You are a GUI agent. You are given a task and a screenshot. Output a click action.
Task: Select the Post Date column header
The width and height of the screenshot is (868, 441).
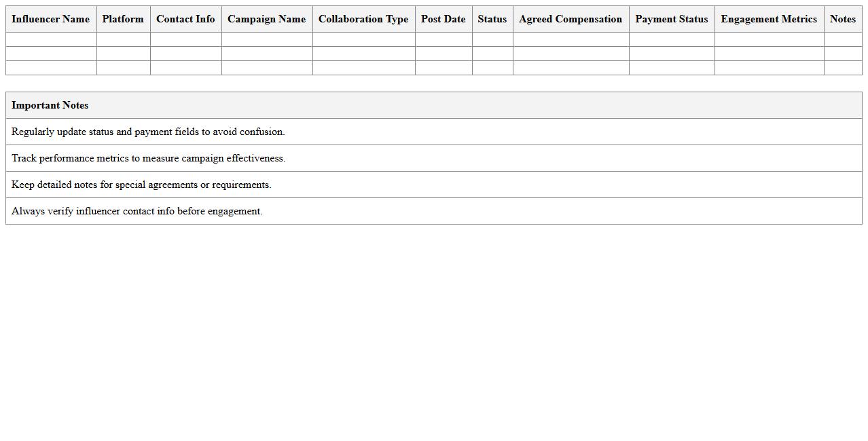(x=443, y=19)
